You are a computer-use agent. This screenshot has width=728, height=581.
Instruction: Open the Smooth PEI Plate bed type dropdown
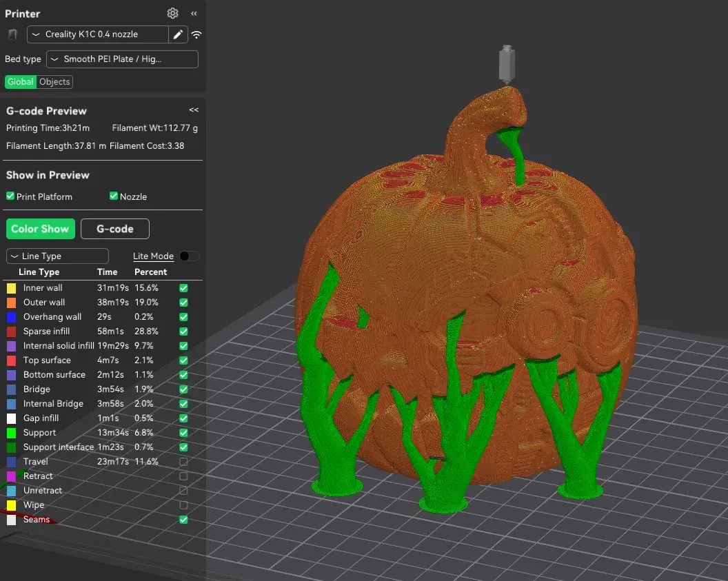pyautogui.click(x=121, y=59)
